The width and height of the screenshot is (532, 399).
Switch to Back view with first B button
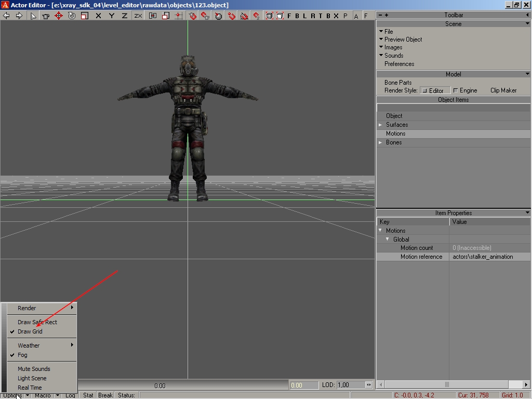(x=297, y=16)
